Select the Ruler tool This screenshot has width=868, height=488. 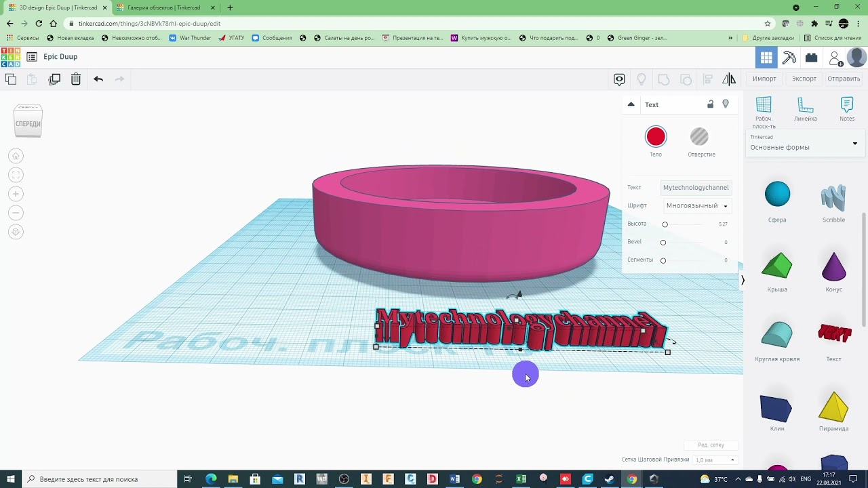[x=806, y=109]
